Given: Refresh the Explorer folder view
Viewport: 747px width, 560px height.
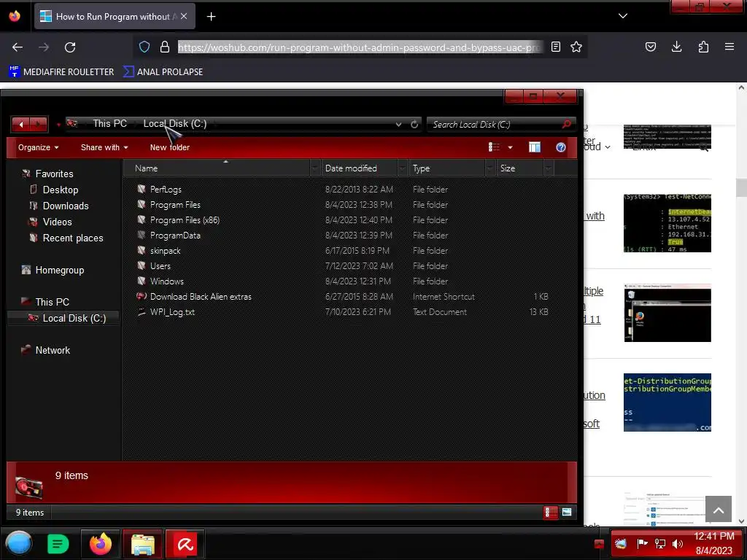Looking at the screenshot, I should pyautogui.click(x=414, y=124).
